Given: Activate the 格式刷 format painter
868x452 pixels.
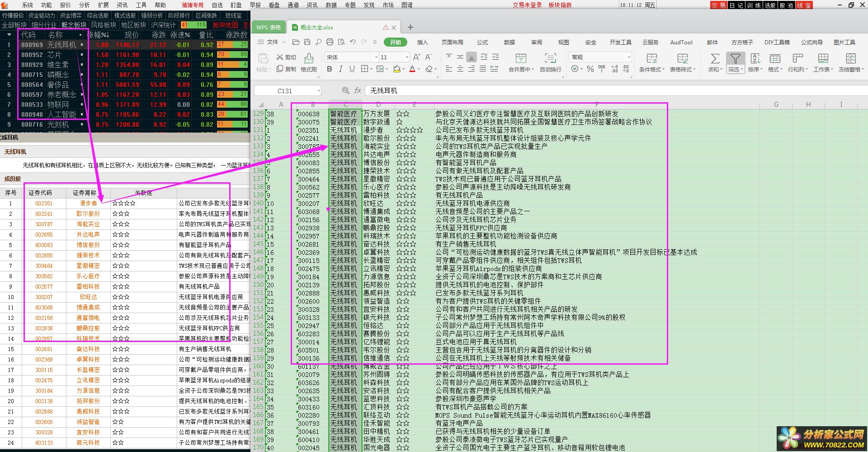Looking at the screenshot, I should click(x=309, y=63).
